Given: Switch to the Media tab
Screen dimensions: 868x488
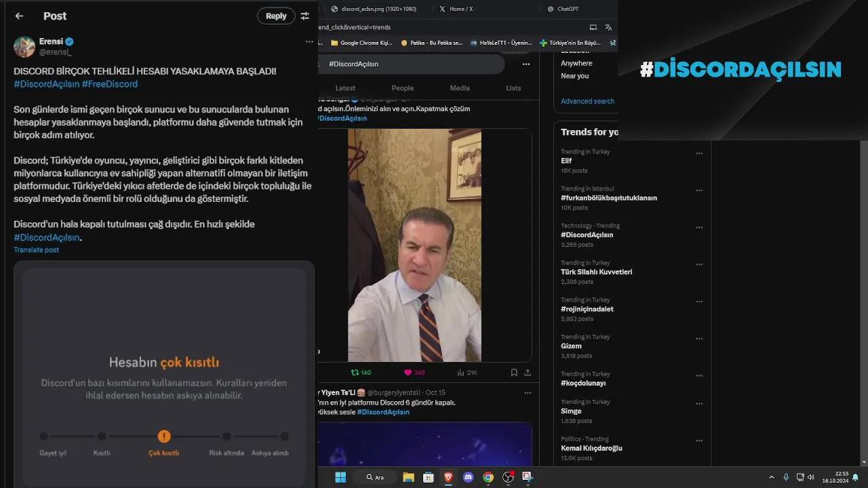Looking at the screenshot, I should point(459,88).
